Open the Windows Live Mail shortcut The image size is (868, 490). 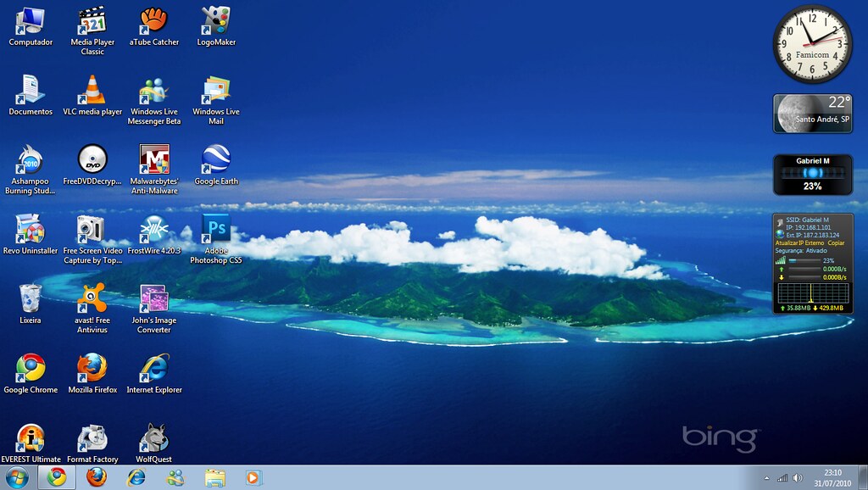tap(216, 101)
